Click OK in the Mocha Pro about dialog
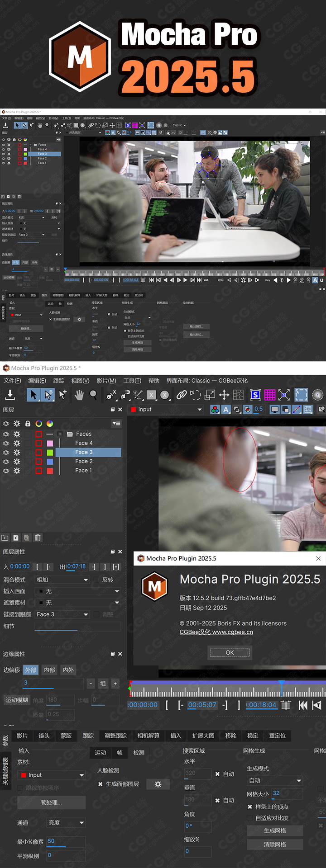 click(230, 652)
